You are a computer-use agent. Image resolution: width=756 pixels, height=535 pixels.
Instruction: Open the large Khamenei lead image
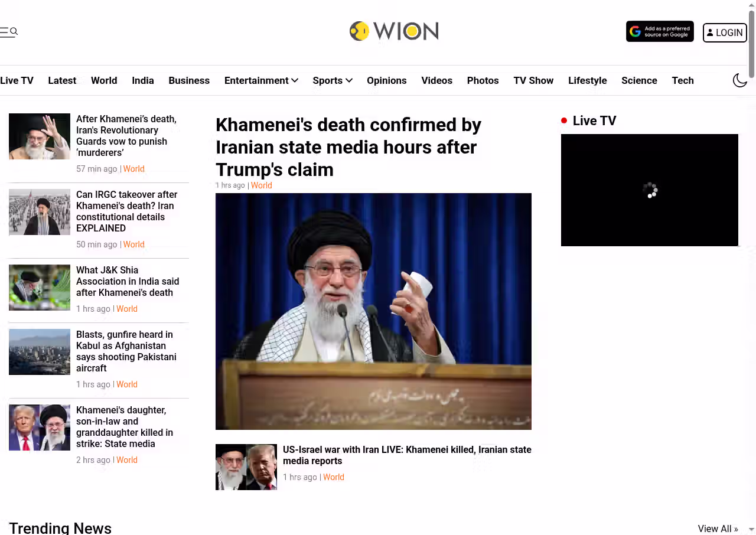point(373,311)
